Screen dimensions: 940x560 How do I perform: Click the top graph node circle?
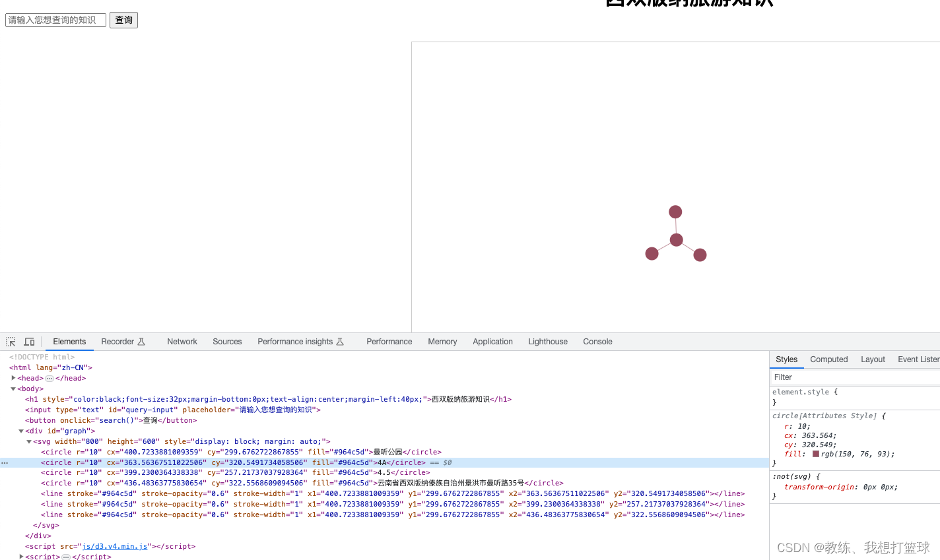pos(675,212)
